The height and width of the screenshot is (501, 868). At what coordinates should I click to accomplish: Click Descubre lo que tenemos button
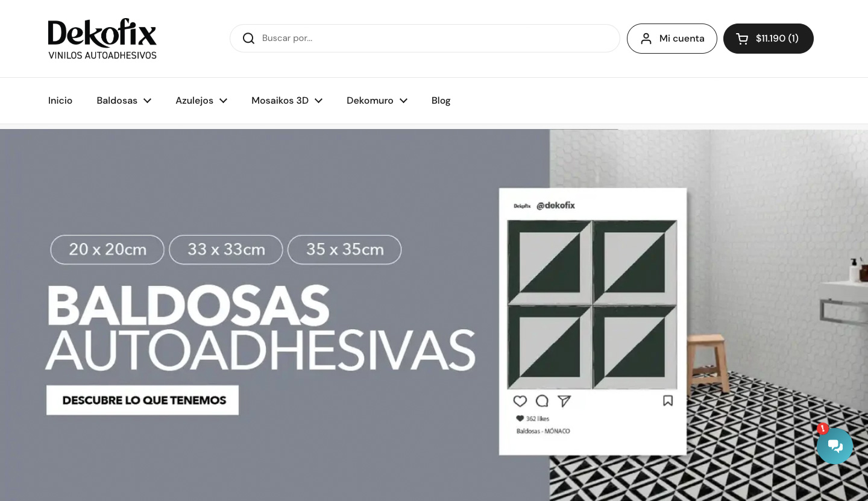coord(143,400)
